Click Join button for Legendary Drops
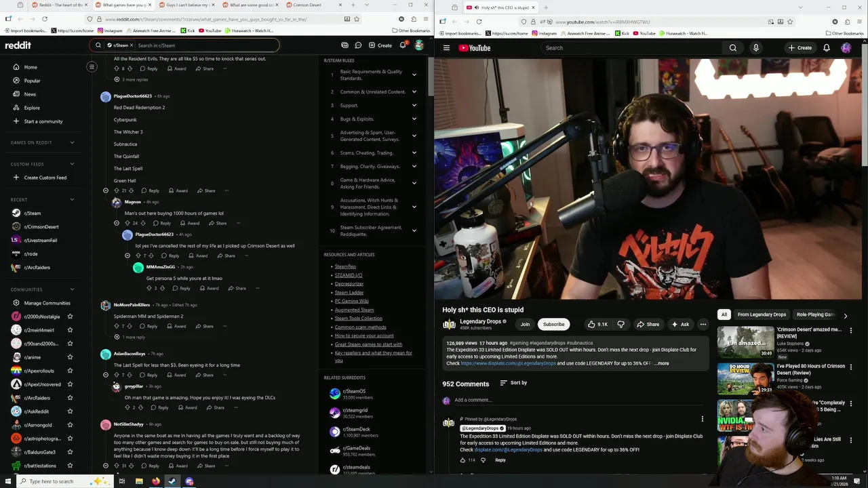The height and width of the screenshot is (488, 868). tap(525, 324)
